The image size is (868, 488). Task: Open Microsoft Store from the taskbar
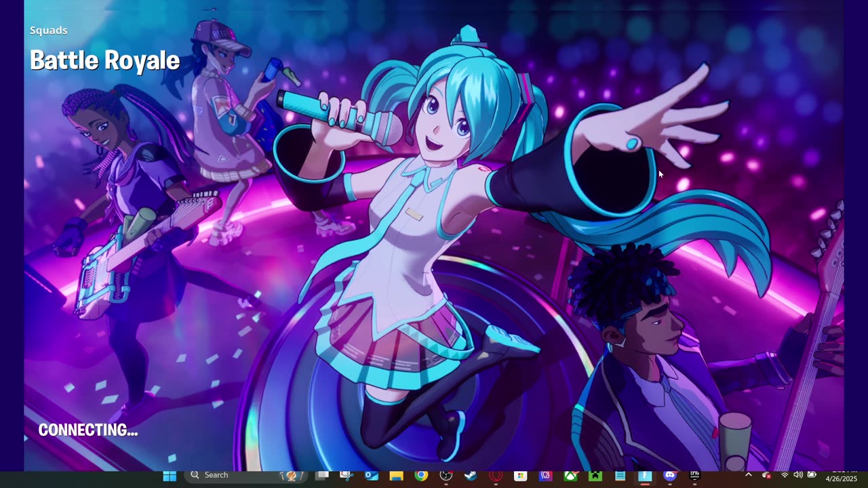pyautogui.click(x=520, y=476)
